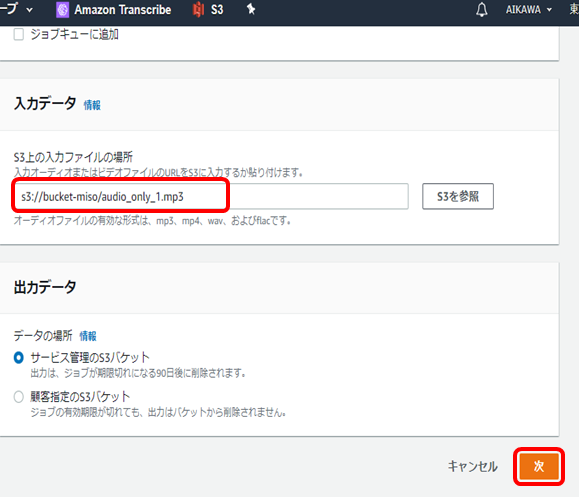Click the region selector at top right edge
Viewport: 579px width, 497px height.
pyautogui.click(x=574, y=9)
